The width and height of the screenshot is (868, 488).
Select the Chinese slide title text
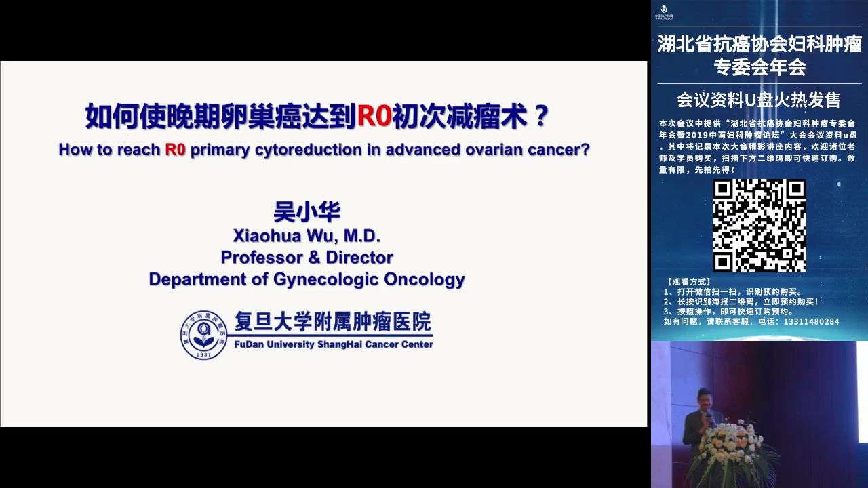[x=315, y=117]
